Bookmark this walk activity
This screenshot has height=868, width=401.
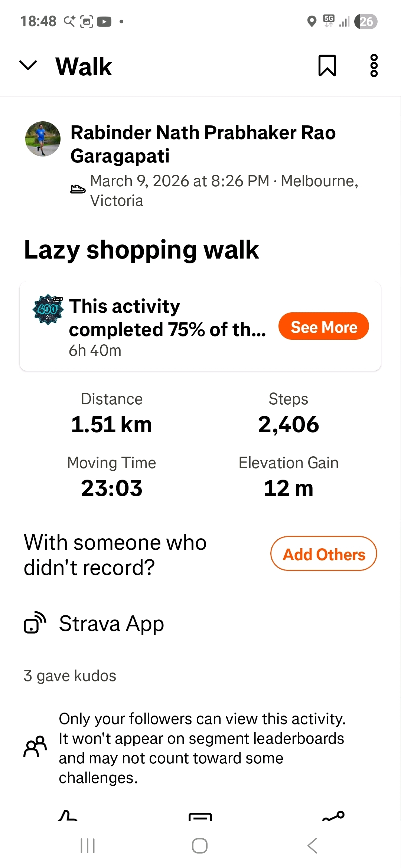pyautogui.click(x=327, y=66)
